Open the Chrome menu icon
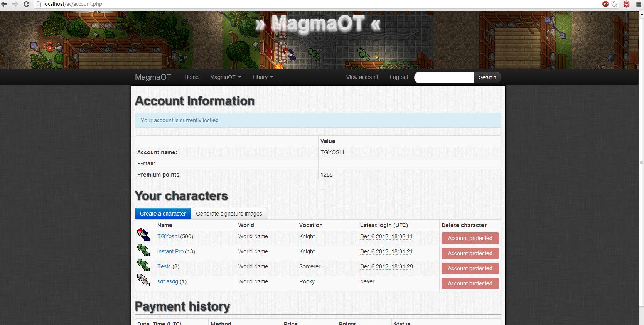Screen dimensions: 644x325 click(x=639, y=4)
